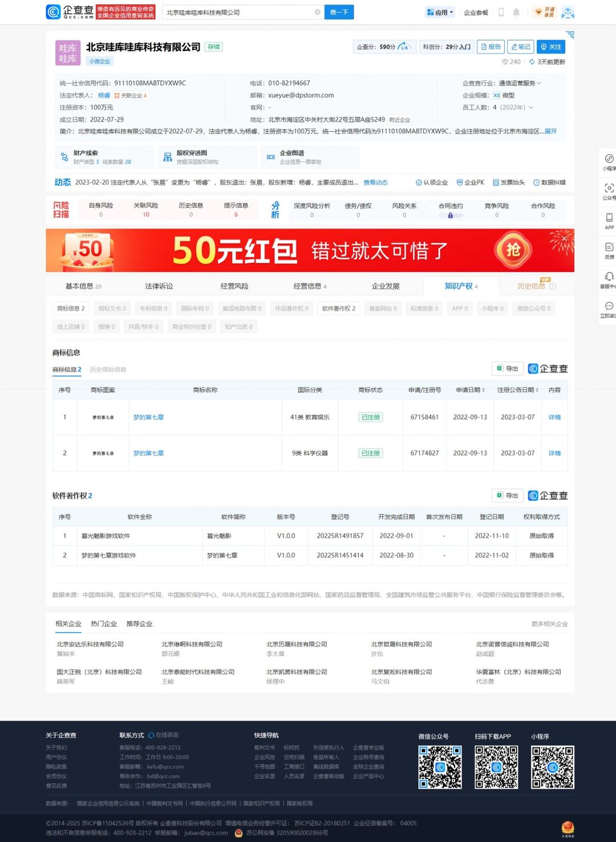The width and height of the screenshot is (616, 842).
Task: Select the 商标信息 2 filter chip
Action: click(x=71, y=309)
